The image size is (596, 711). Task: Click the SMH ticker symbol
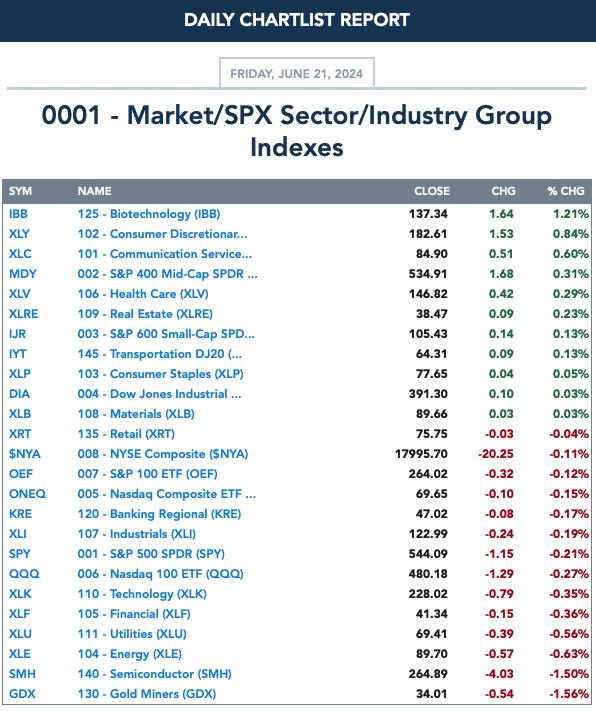coord(22,674)
